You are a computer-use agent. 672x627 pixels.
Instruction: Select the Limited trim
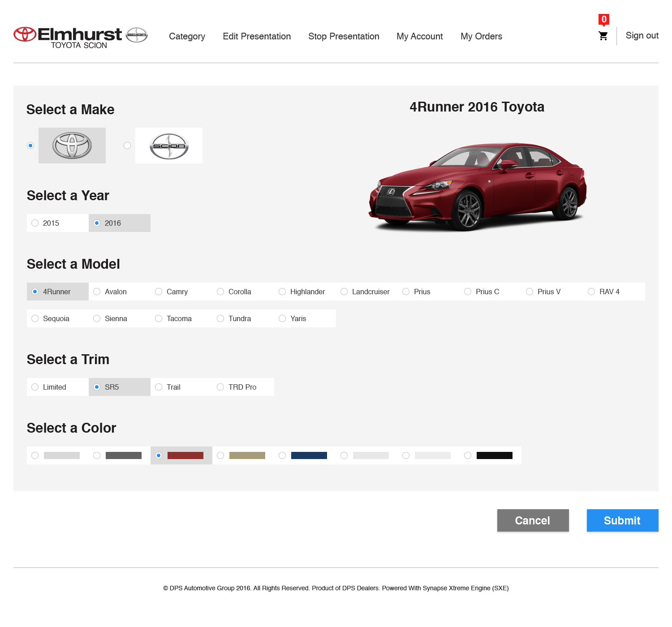(58, 387)
